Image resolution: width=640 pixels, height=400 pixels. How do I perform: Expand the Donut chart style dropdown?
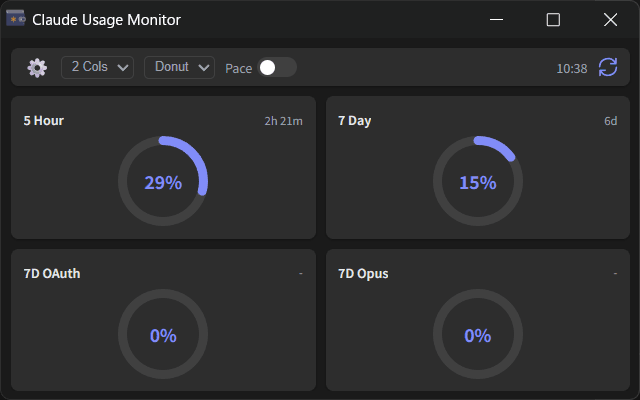tap(179, 67)
